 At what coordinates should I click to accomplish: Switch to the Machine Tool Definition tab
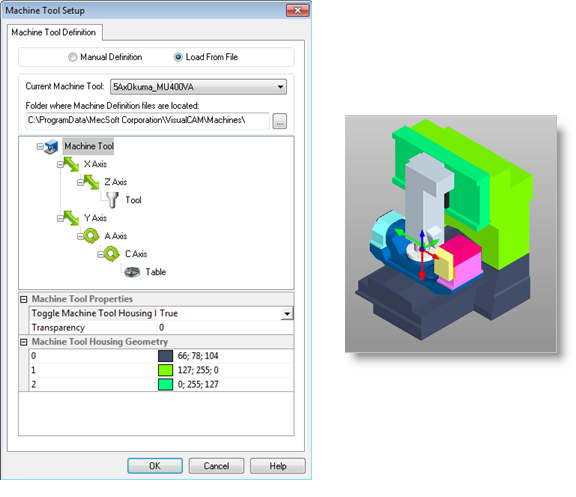tap(54, 32)
